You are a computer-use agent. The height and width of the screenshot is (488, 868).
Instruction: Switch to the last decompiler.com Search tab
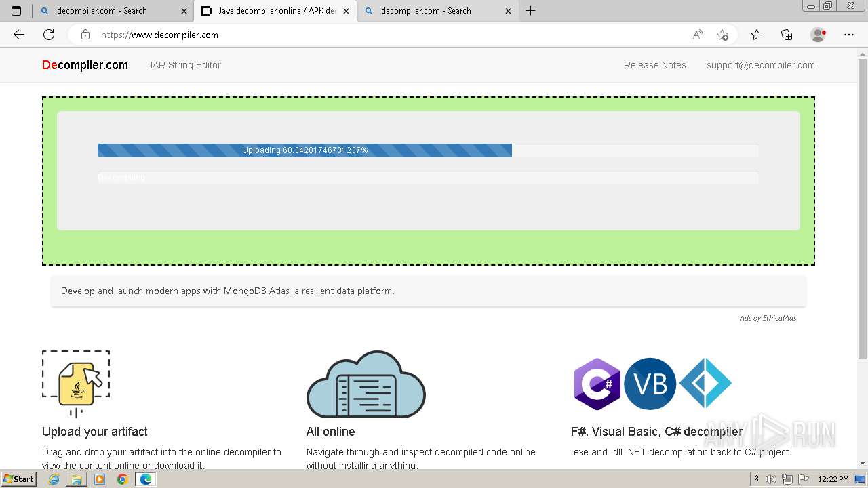coord(437,11)
